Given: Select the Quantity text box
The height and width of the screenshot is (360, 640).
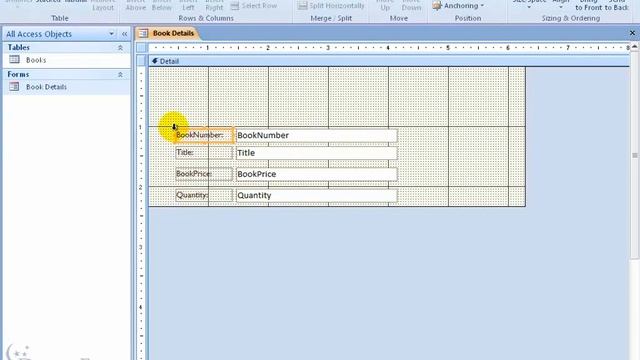Looking at the screenshot, I should (x=316, y=195).
